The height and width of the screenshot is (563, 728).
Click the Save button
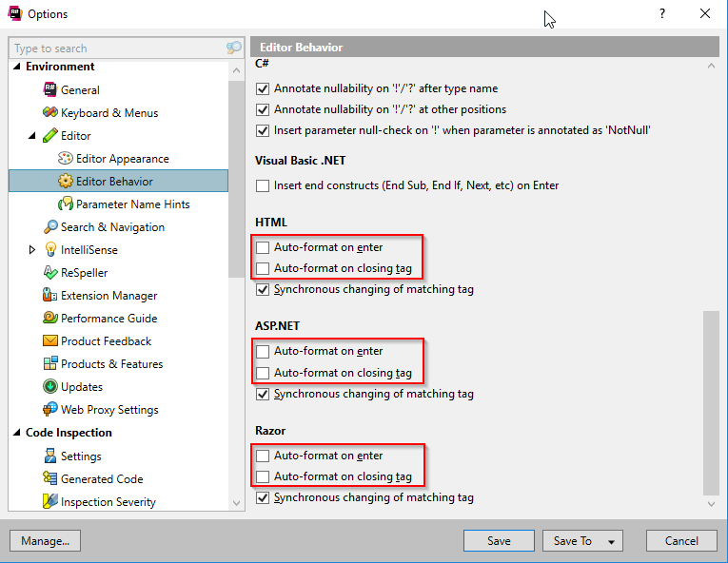point(499,541)
